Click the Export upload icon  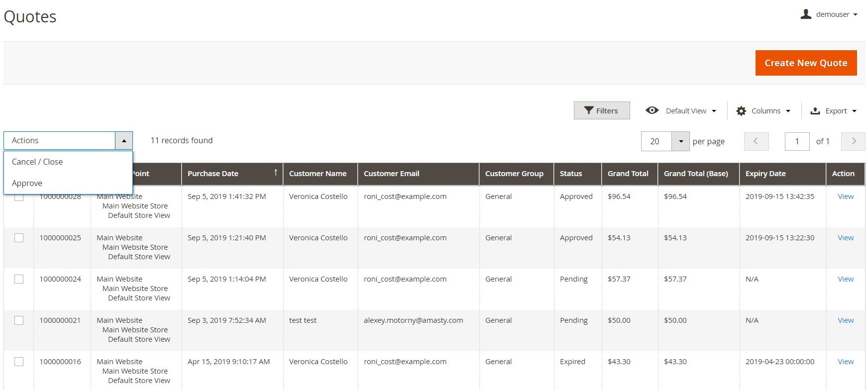click(x=815, y=111)
